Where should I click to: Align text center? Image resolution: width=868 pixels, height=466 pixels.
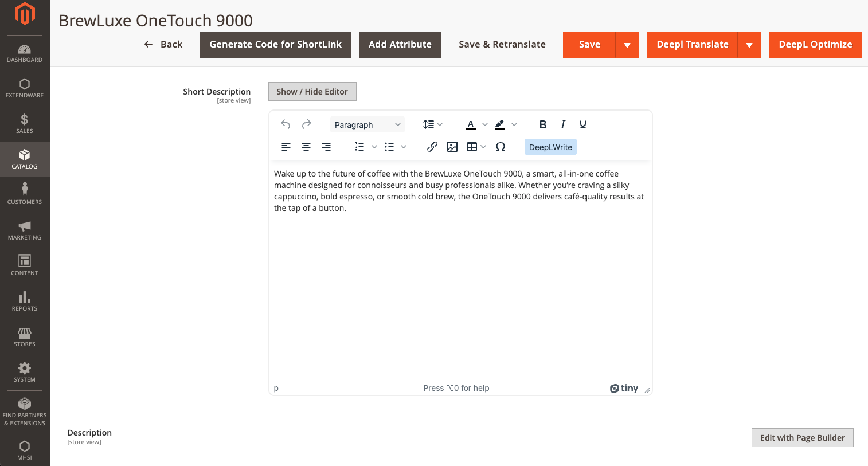[x=306, y=147]
